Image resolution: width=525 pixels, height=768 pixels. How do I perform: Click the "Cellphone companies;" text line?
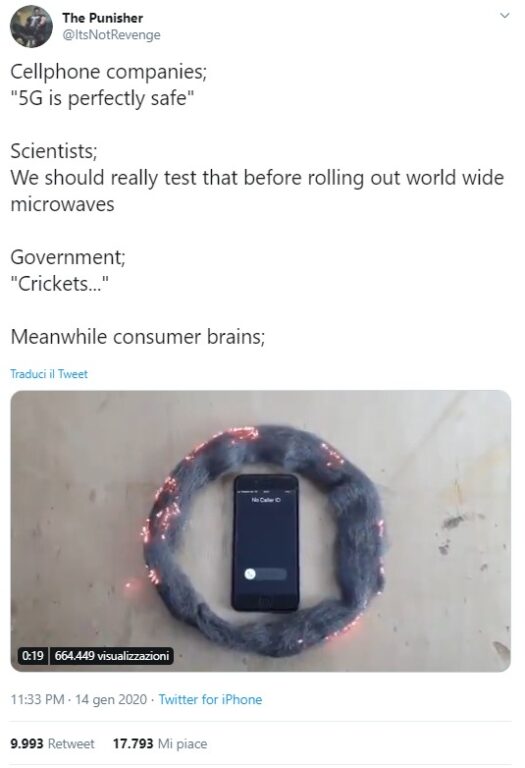click(109, 72)
